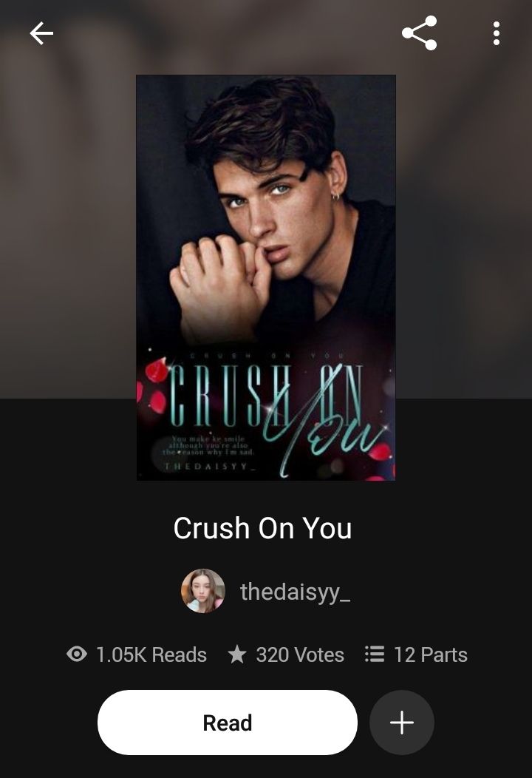The image size is (532, 778).
Task: Open the three-dot overflow menu
Action: (497, 34)
